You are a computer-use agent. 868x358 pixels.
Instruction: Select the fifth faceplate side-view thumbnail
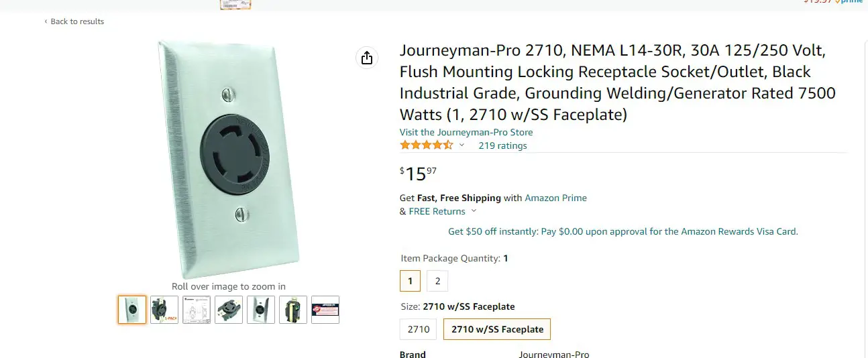point(261,310)
